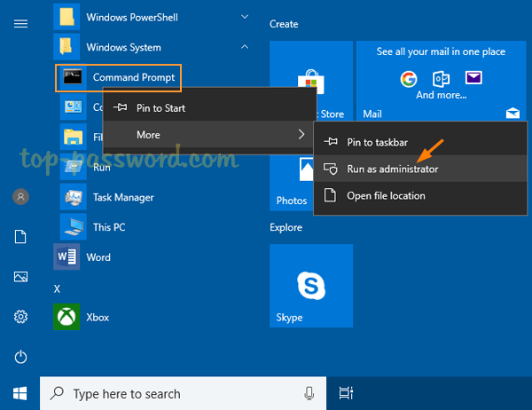Viewport: 532px width, 410px height.
Task: Open the Documents icon in sidebar
Action: point(20,237)
